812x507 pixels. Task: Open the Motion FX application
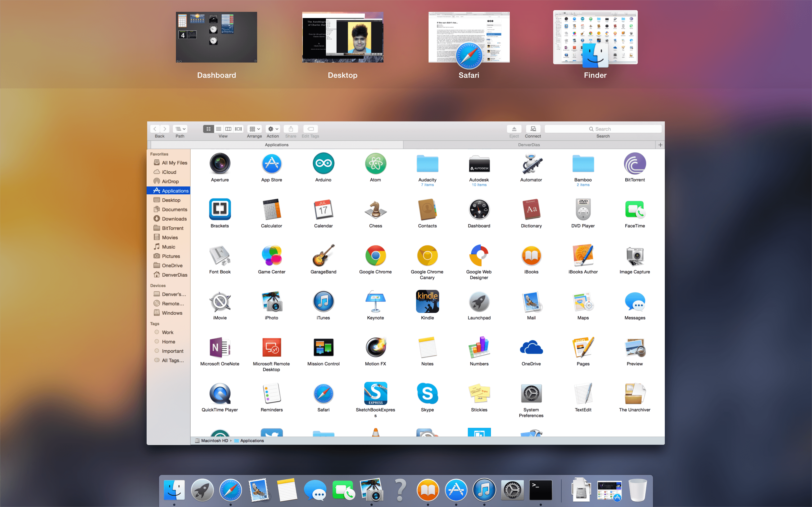coord(375,347)
